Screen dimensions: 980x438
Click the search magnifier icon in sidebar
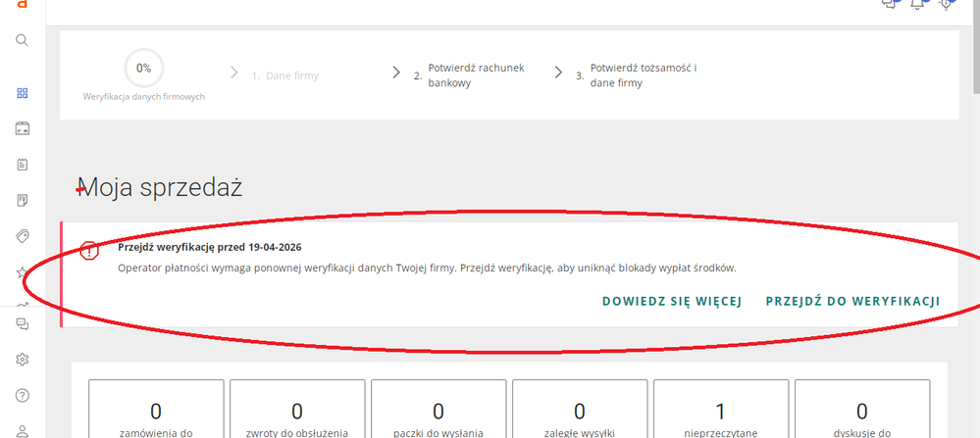(x=22, y=40)
